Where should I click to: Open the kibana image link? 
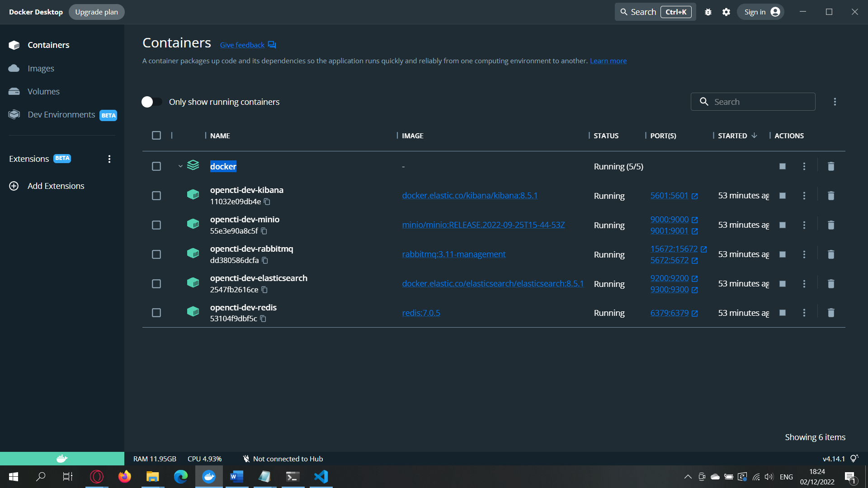470,196
